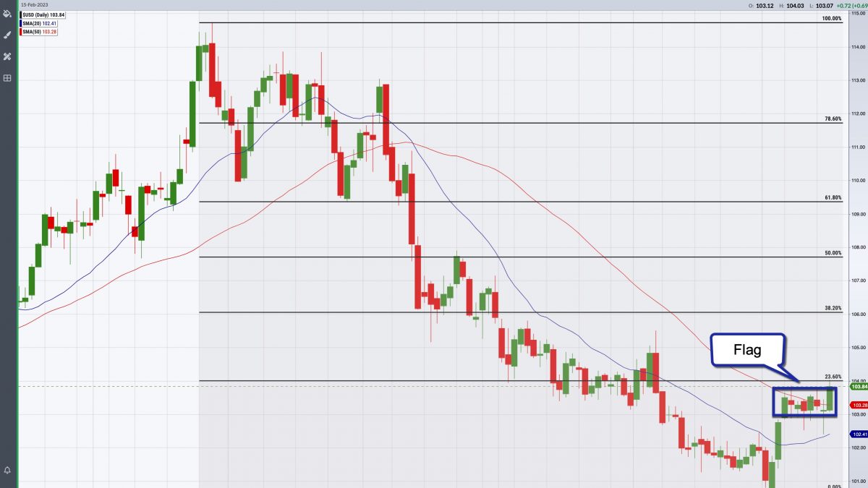This screenshot has height=488, width=868.
Task: Click the black swatch beside $USD legend
Action: click(x=20, y=14)
